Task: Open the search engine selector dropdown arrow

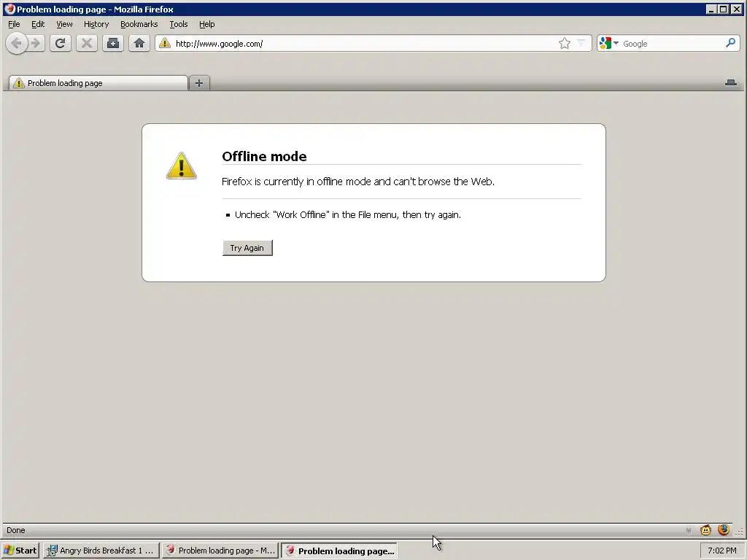Action: (x=616, y=43)
